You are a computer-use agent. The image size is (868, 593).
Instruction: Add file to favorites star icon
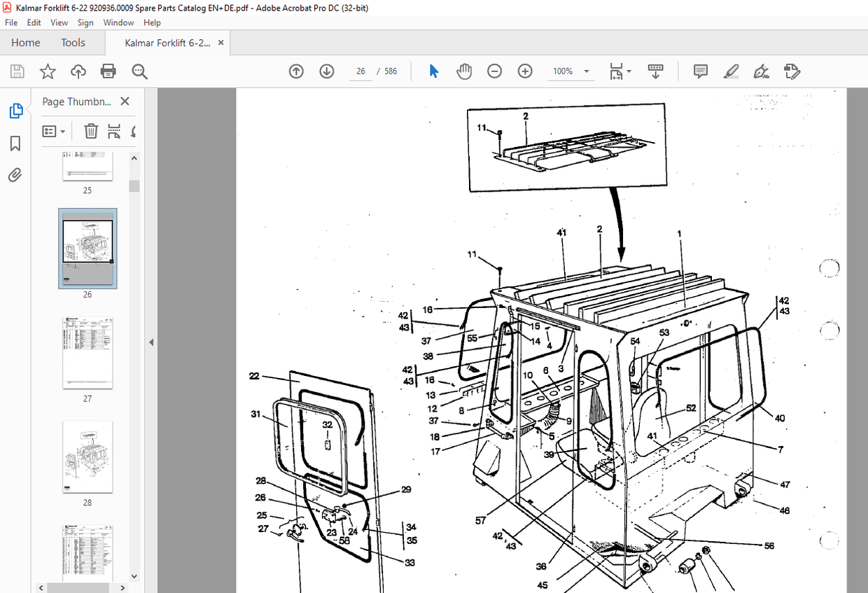(x=47, y=71)
